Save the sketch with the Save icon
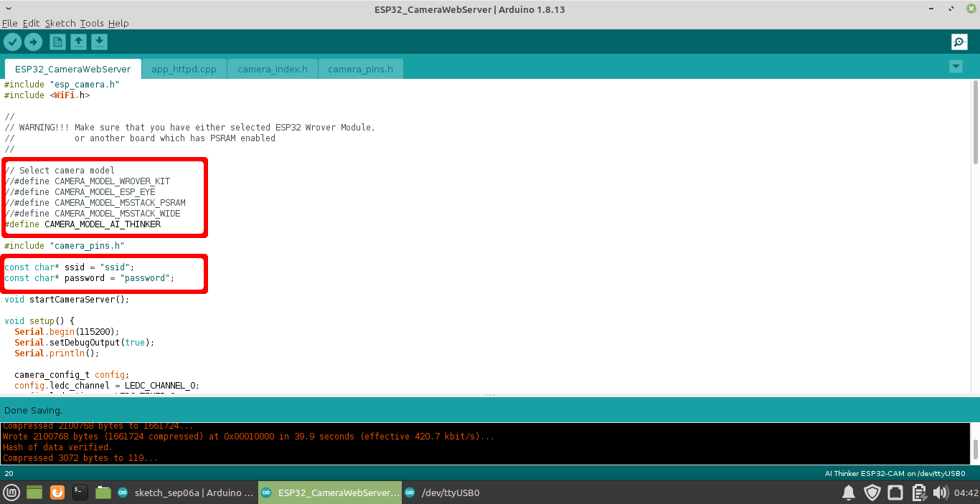 pyautogui.click(x=99, y=42)
